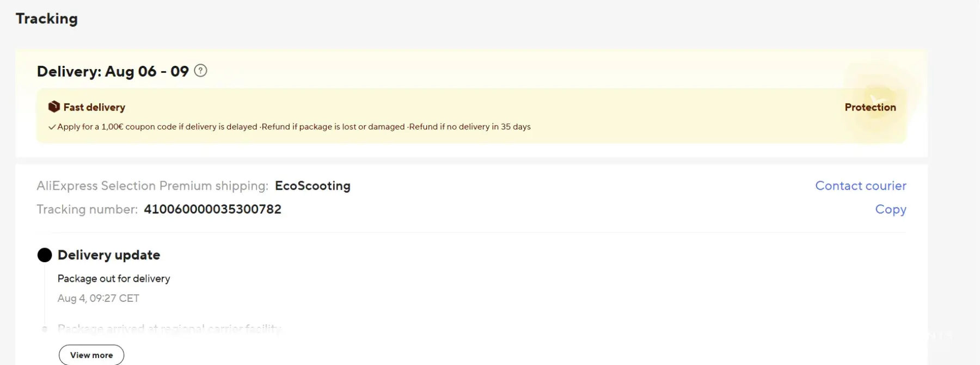Click the black Delivery update status dot
The width and height of the screenshot is (980, 365).
coord(45,255)
